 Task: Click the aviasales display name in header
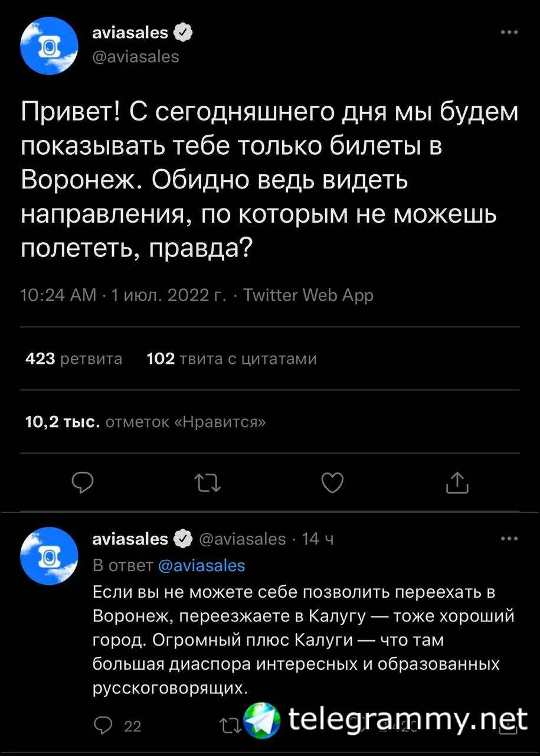click(x=130, y=33)
